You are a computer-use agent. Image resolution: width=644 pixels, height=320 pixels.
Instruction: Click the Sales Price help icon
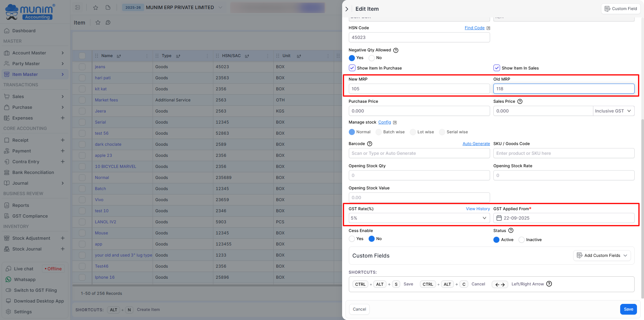tap(520, 101)
